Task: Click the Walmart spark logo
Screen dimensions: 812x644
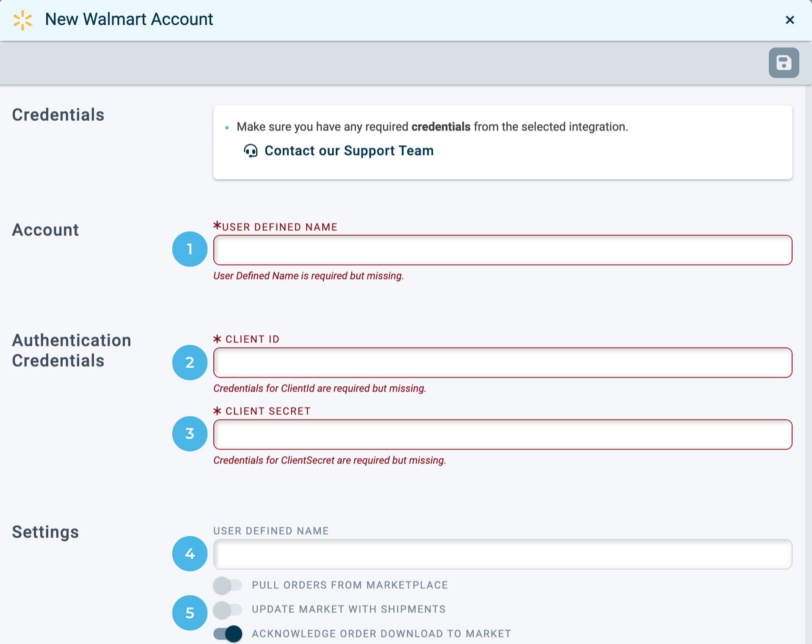Action: pyautogui.click(x=23, y=19)
